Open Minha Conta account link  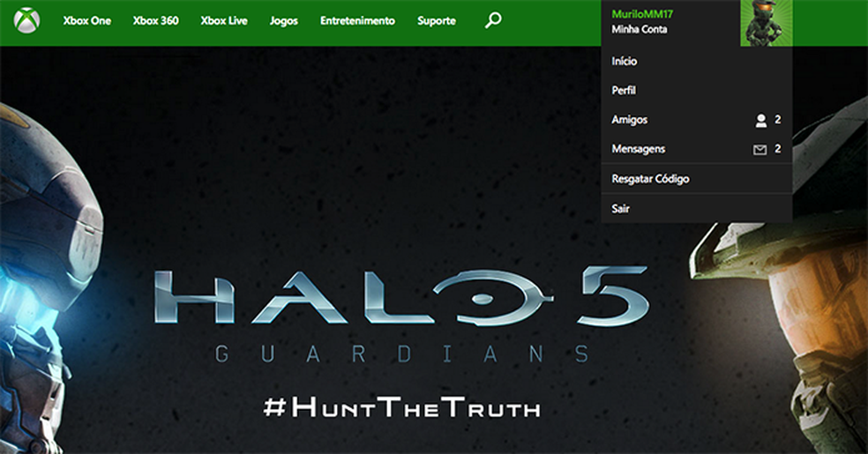pos(639,29)
